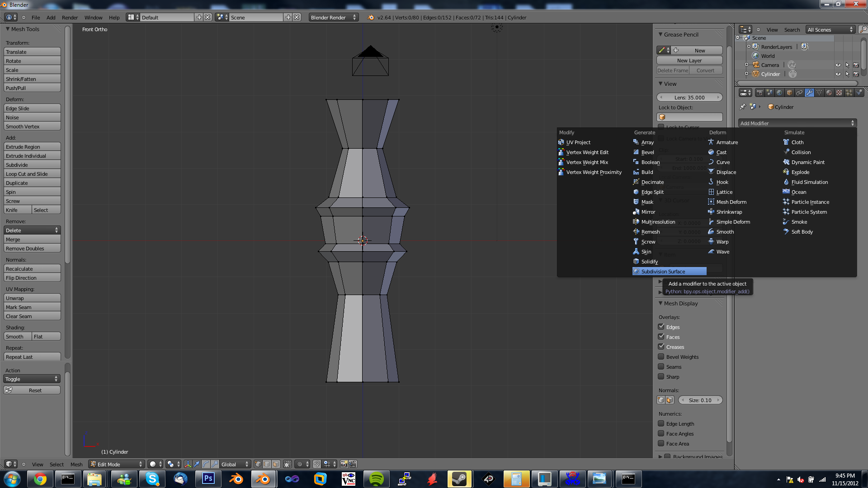Click the Lens 35.000 value field
868x488 pixels.
point(689,97)
